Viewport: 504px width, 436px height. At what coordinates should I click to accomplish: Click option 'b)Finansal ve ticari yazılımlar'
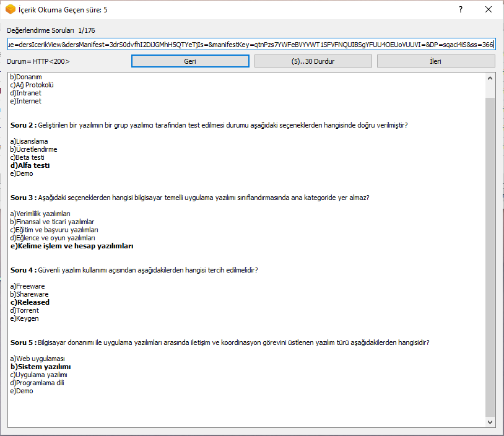point(52,222)
